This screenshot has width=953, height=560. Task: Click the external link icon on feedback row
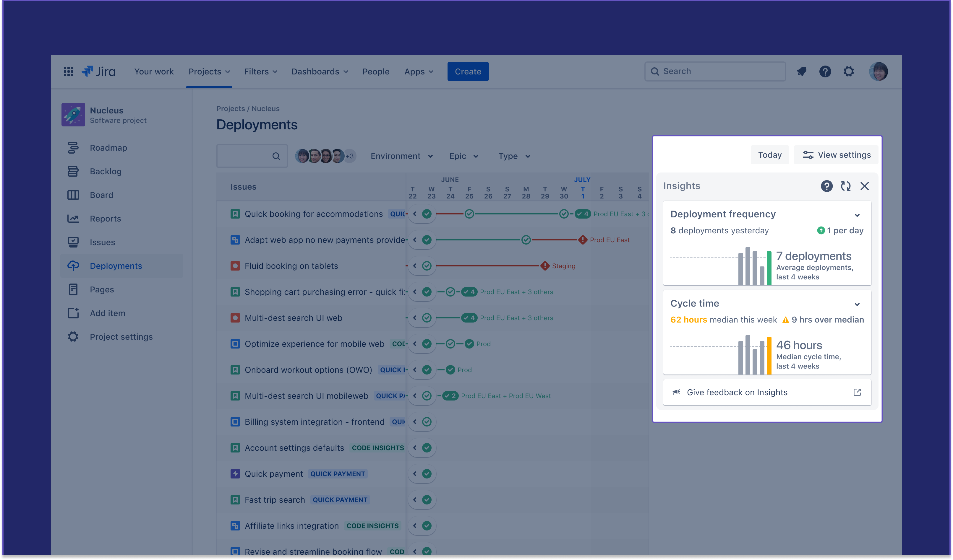click(857, 392)
